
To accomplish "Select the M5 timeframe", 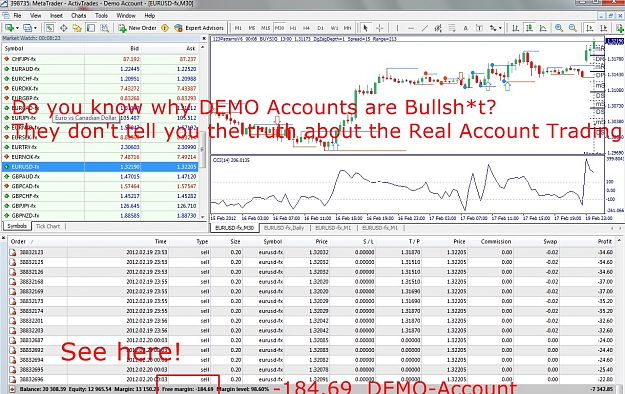I will (252, 28).
